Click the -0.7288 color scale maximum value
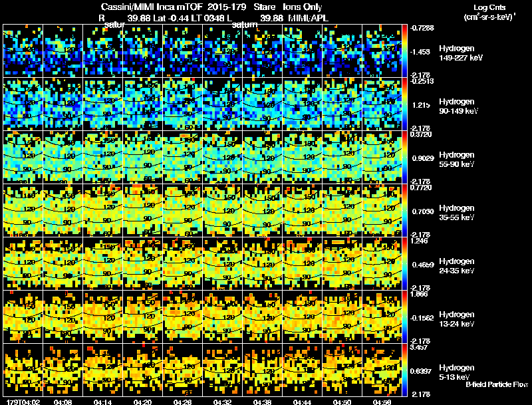The width and height of the screenshot is (532, 405). (x=422, y=28)
